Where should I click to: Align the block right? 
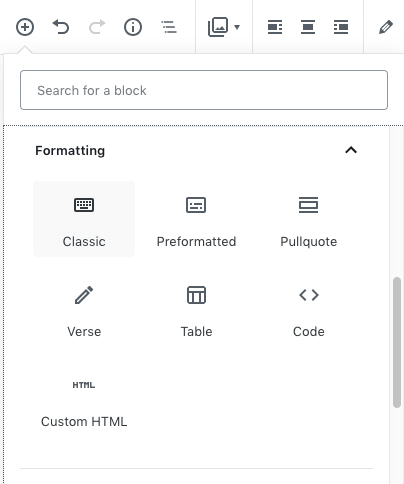(341, 27)
